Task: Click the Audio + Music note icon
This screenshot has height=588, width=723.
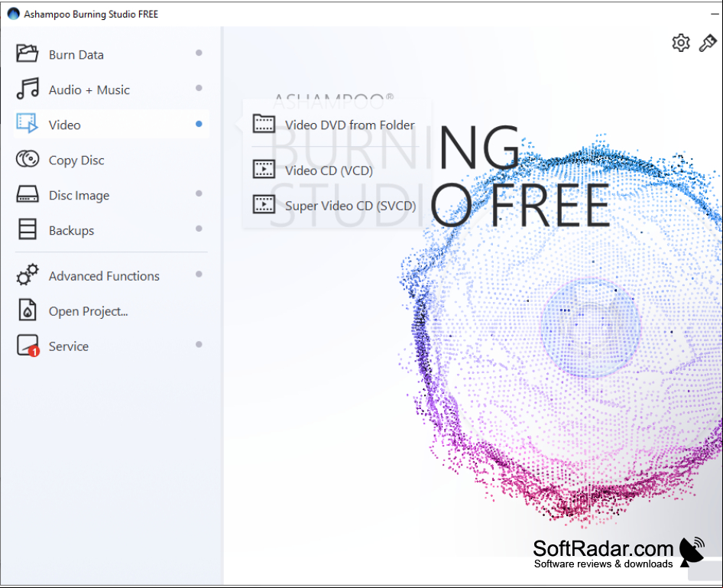Action: [x=28, y=88]
